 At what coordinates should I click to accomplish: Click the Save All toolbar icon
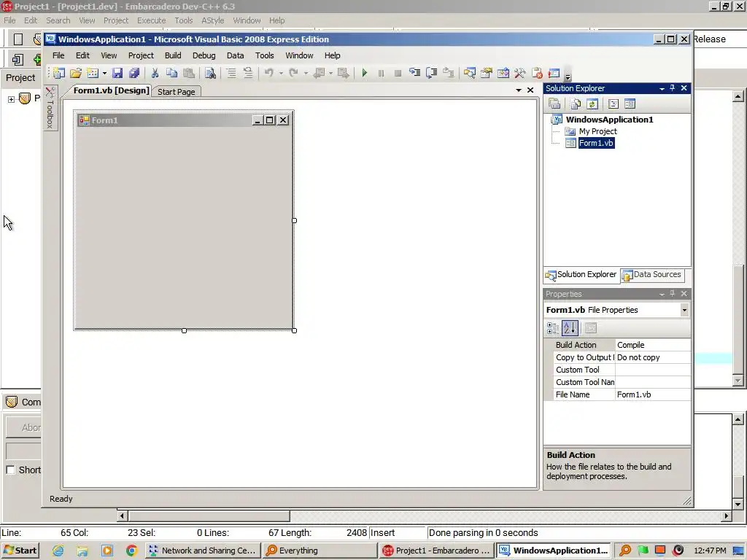[134, 73]
